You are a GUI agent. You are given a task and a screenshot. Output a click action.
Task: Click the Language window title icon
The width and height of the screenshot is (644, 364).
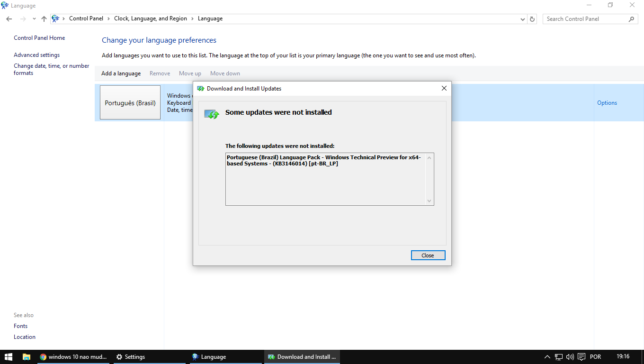tap(5, 5)
